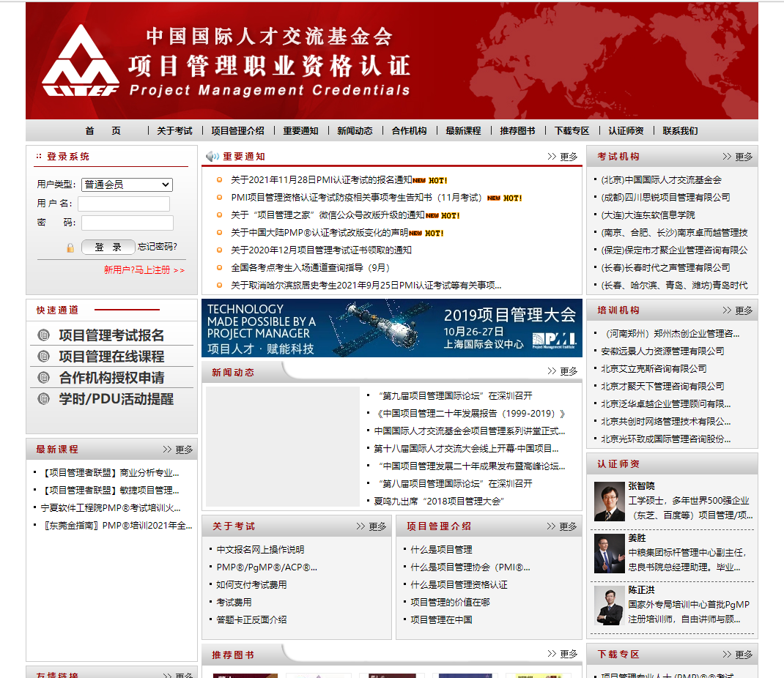Open the 项目管理在中国 link

[x=441, y=619]
